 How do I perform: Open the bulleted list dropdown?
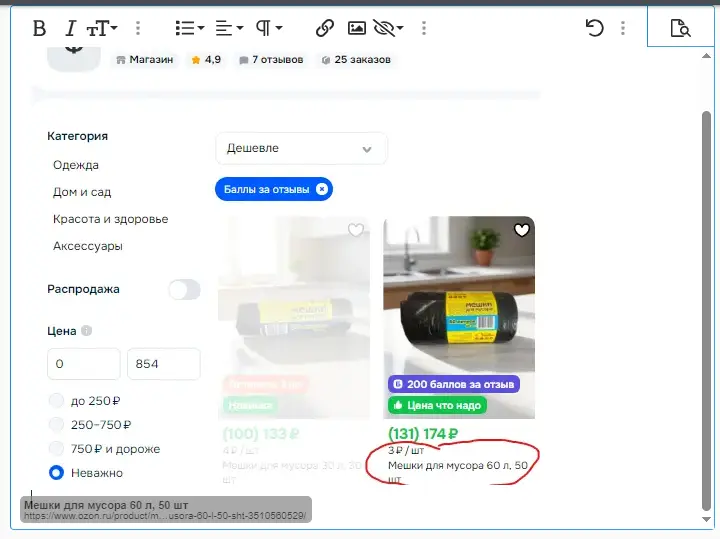(x=190, y=28)
